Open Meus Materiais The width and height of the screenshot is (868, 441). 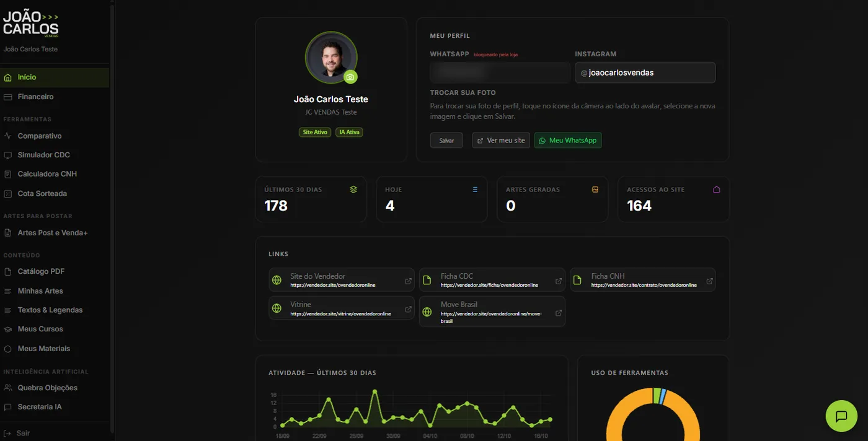pyautogui.click(x=55, y=349)
